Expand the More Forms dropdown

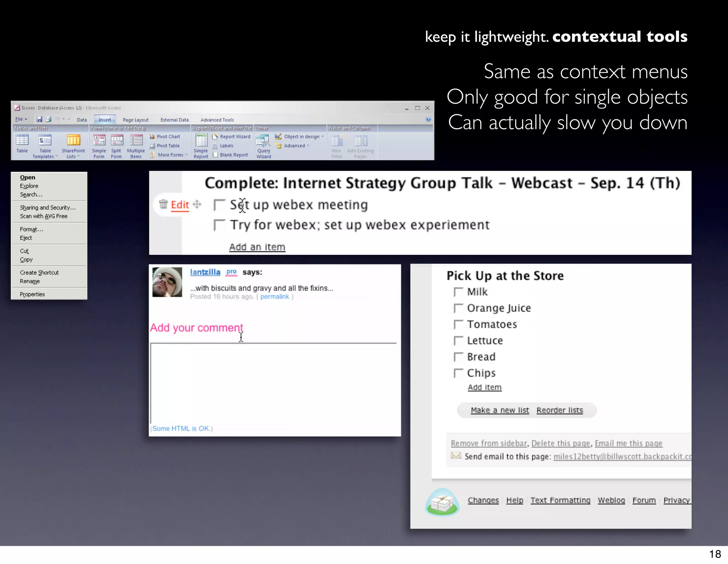(x=168, y=155)
